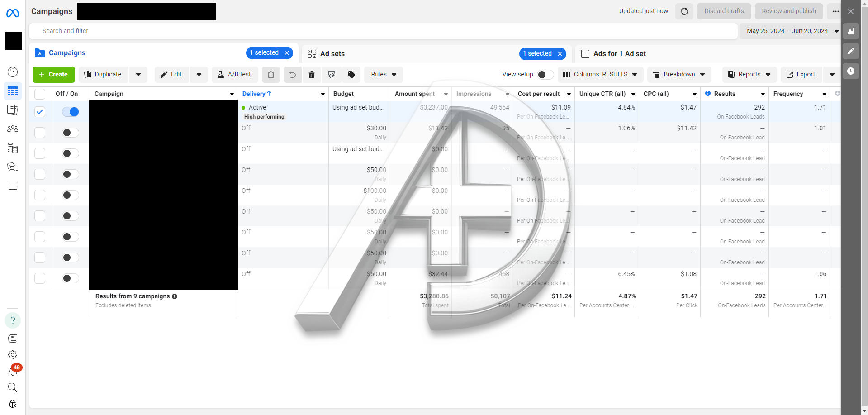Open the charts panel icon on right rail

851,31
